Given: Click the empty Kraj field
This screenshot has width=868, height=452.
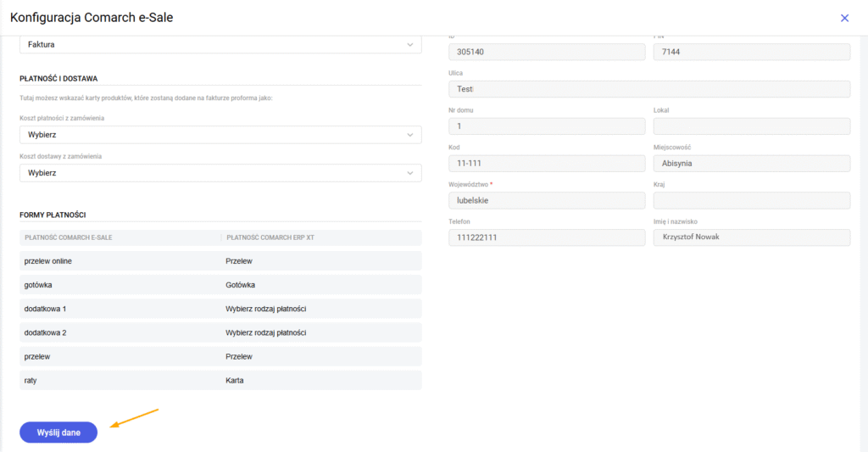Looking at the screenshot, I should [x=752, y=200].
